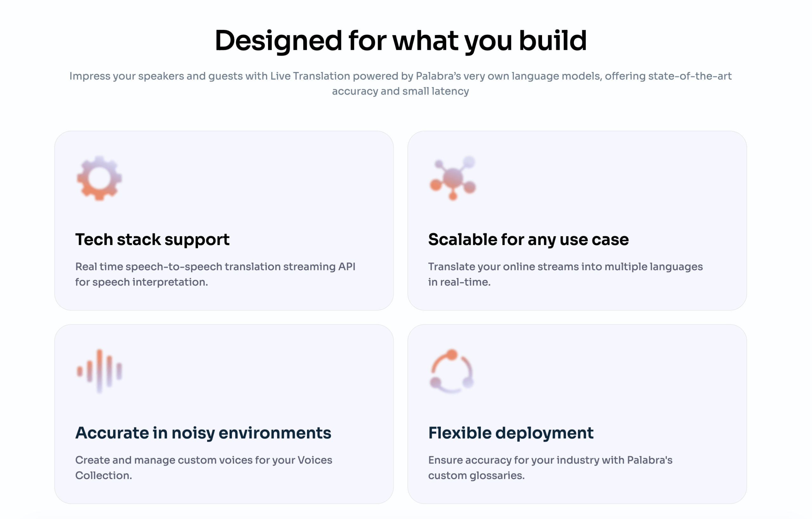Select Accurate in noisy environments heading

(x=203, y=433)
